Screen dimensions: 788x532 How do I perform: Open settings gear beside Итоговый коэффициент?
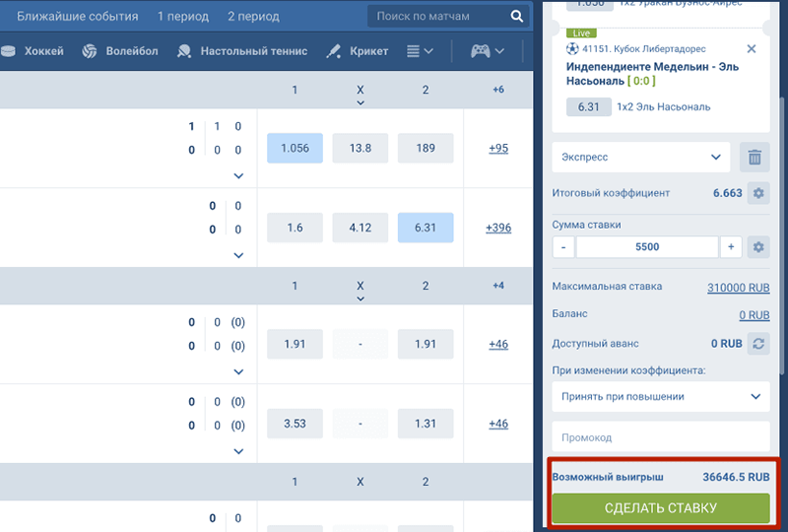757,193
